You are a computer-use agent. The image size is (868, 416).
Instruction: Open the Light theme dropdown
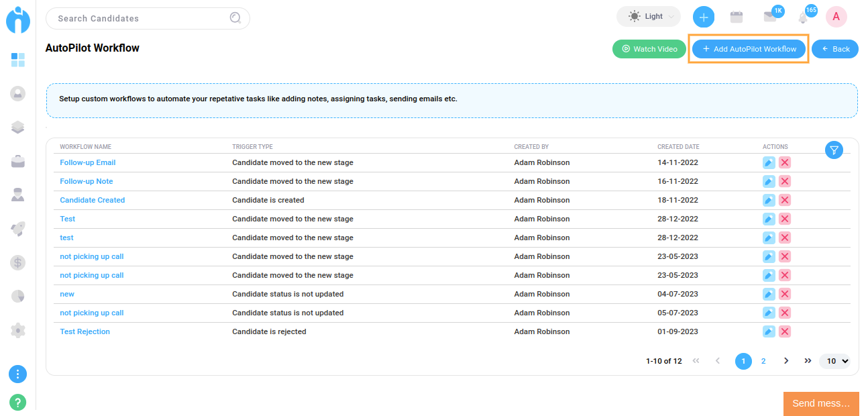point(648,17)
